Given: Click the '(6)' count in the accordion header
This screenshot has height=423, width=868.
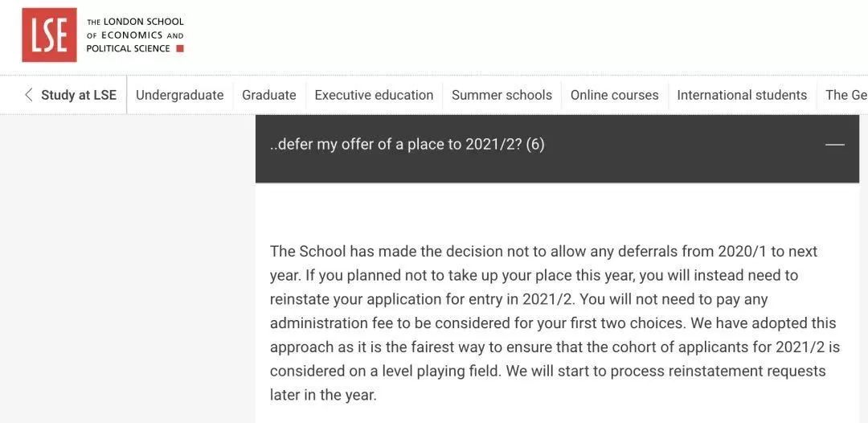Looking at the screenshot, I should point(535,145).
